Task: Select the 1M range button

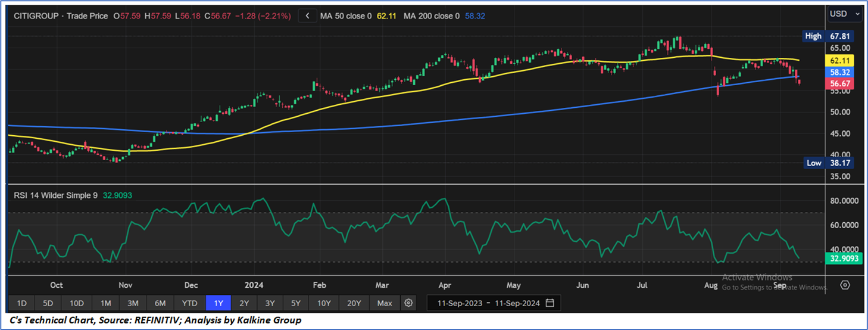Action: [105, 303]
